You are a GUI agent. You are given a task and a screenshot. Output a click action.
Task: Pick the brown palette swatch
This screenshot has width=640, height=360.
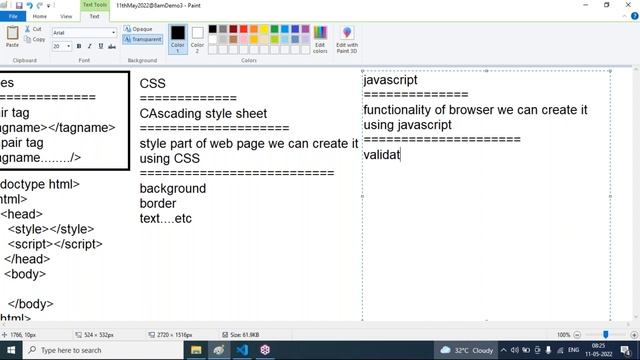(x=233, y=39)
